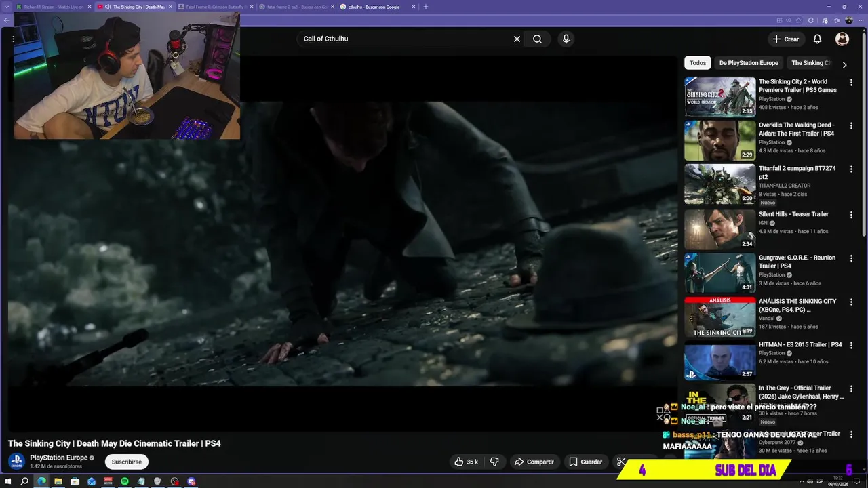The image size is (868, 488).
Task: Open Vandal channel name link
Action: coord(768,319)
